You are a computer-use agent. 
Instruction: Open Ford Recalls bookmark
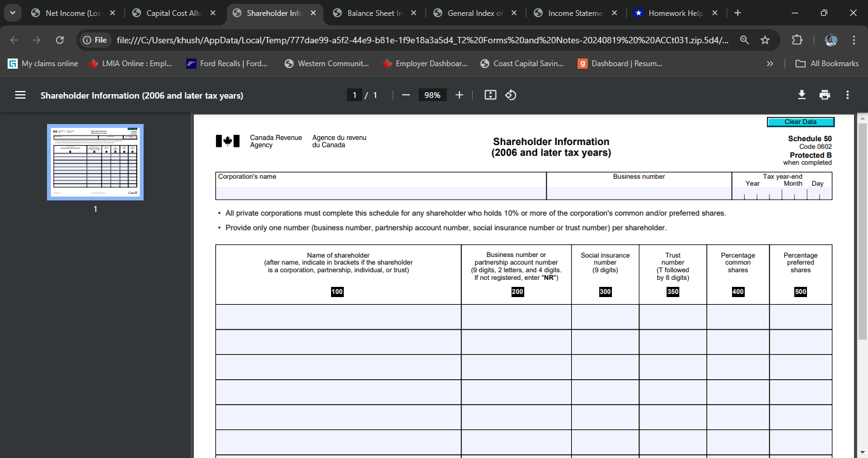click(227, 64)
